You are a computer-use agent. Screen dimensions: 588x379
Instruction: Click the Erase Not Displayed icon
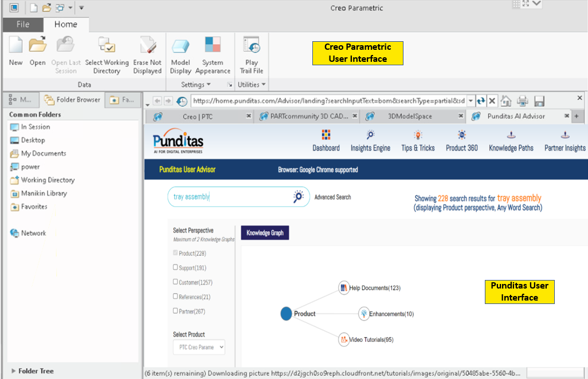(147, 45)
